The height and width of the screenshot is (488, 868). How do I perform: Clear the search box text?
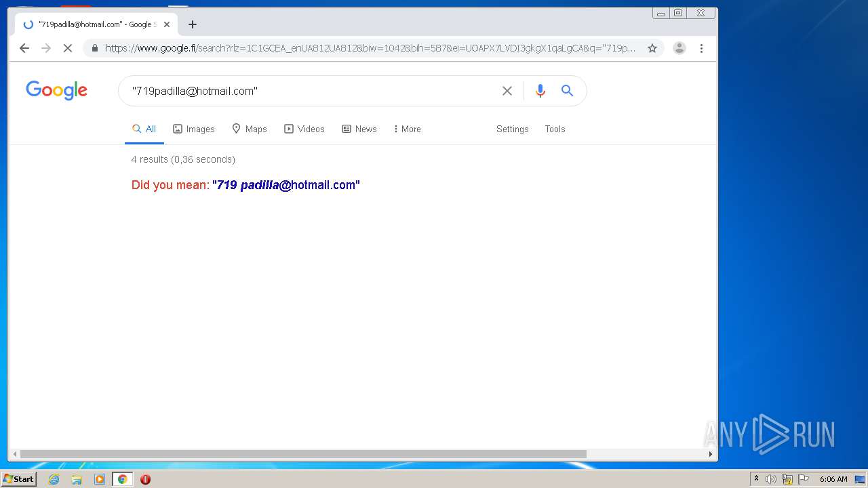point(507,91)
